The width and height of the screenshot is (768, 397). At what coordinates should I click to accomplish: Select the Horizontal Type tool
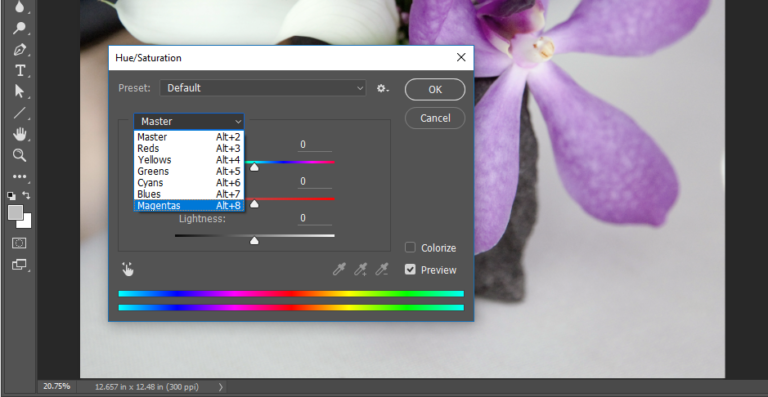20,70
